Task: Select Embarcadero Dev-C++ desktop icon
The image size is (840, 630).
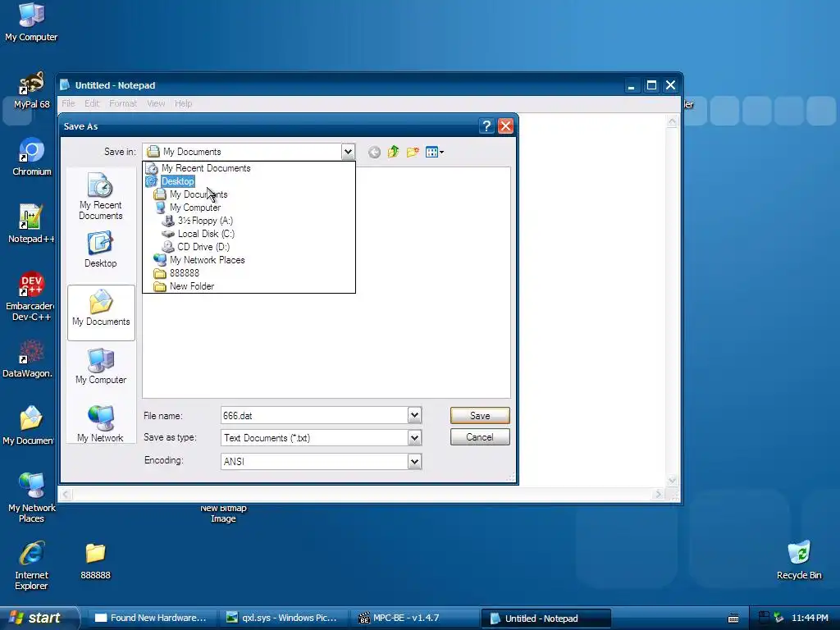Action: (x=30, y=296)
